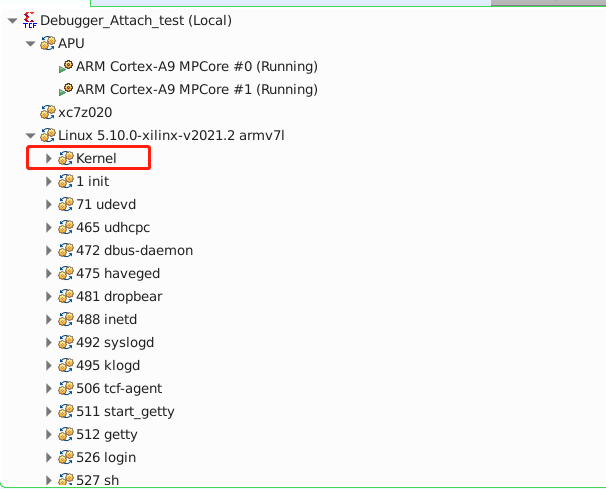Collapse the APU node arrow
Image resolution: width=606 pixels, height=489 pixels.
pos(31,44)
